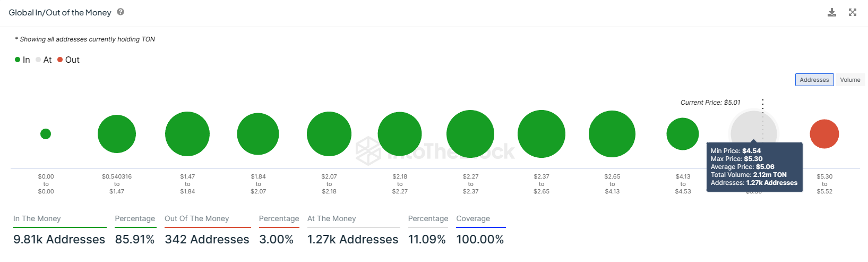Switch to the Volume view
Viewport: 868px width, 262px height.
pos(850,80)
